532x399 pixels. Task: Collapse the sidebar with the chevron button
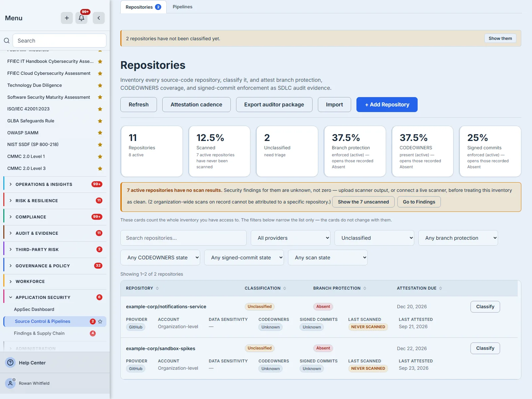point(99,18)
